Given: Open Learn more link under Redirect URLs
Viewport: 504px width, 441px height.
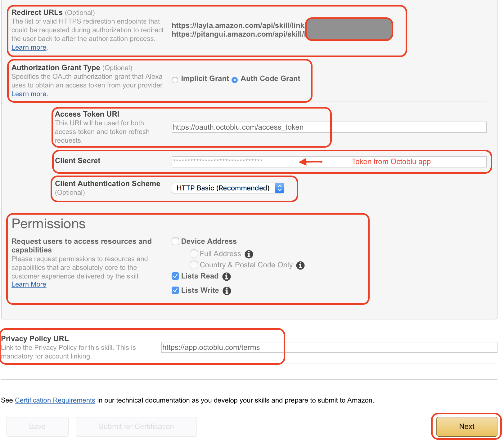Looking at the screenshot, I should pos(29,47).
